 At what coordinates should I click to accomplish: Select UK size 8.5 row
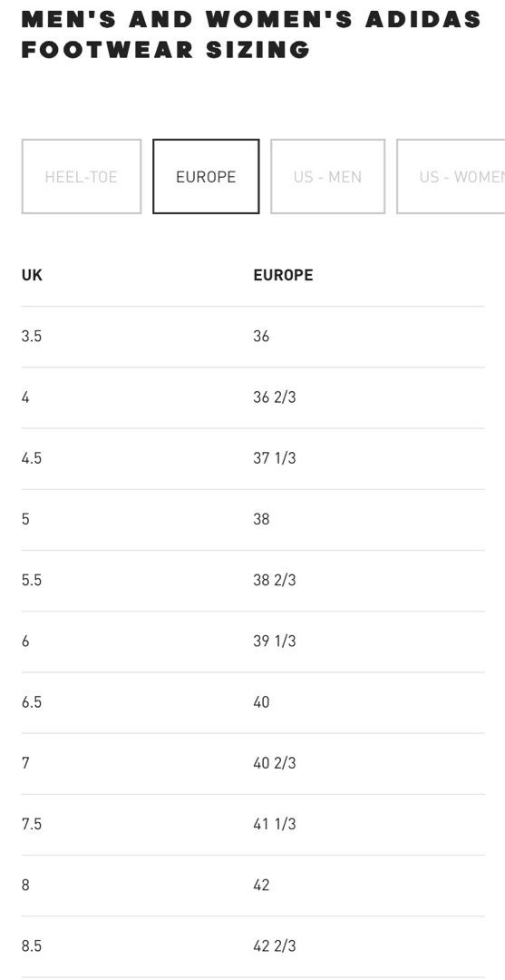coord(253,946)
